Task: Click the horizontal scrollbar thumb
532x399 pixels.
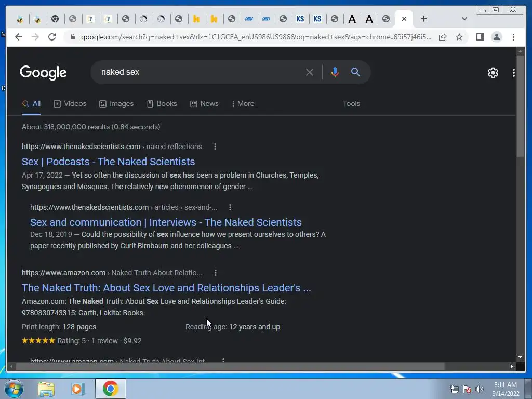Action: pyautogui.click(x=230, y=366)
